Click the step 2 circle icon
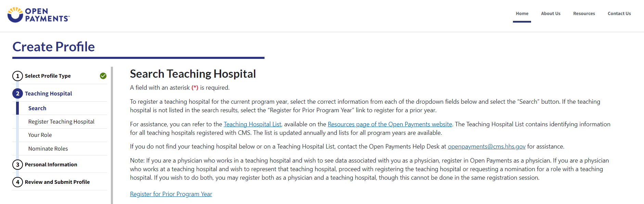The width and height of the screenshot is (644, 204). coord(18,93)
